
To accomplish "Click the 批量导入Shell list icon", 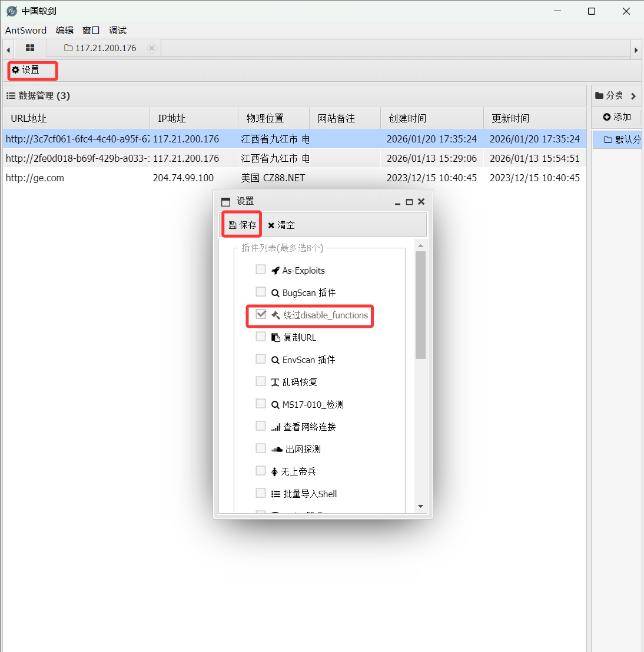I will tap(275, 494).
